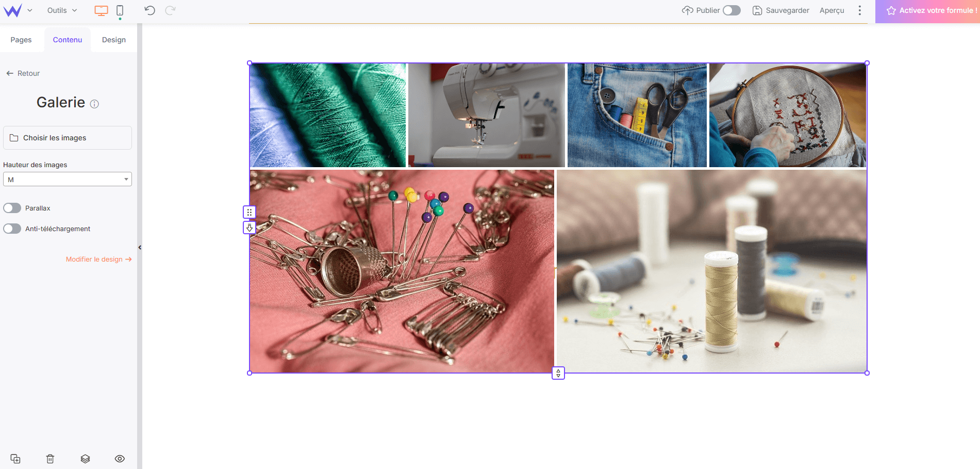Screen dimensions: 980x469
Task: Turn on Anti-téléchargement switch
Action: (x=12, y=229)
